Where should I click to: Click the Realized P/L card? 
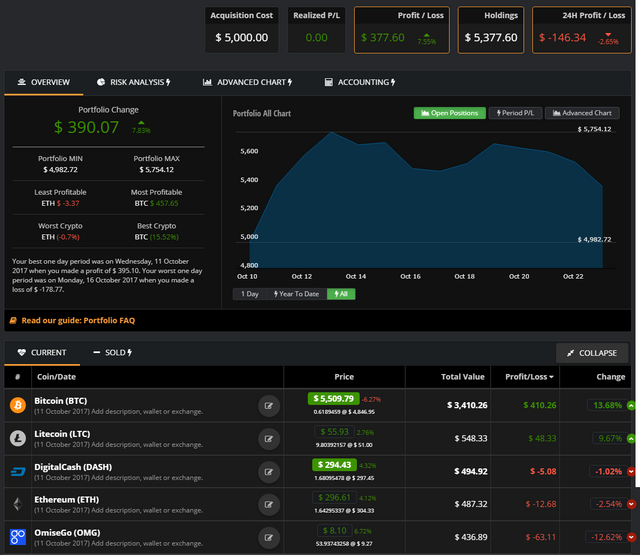pos(316,30)
